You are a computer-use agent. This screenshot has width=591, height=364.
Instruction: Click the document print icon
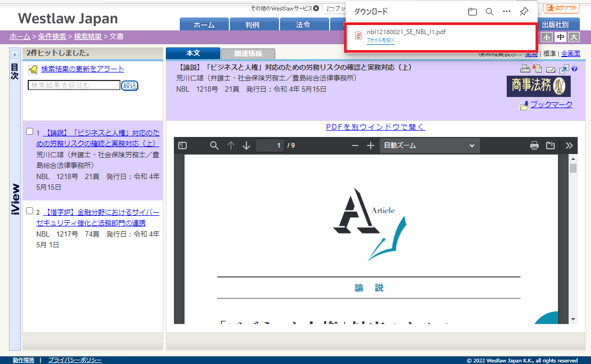point(525,69)
